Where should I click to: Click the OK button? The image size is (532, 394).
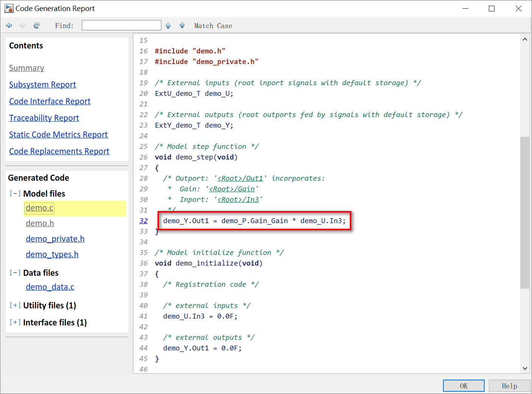coord(464,386)
